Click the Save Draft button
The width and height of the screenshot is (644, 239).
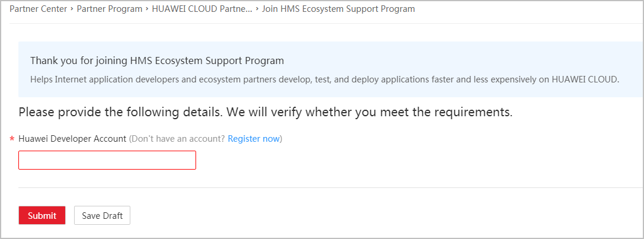click(102, 216)
